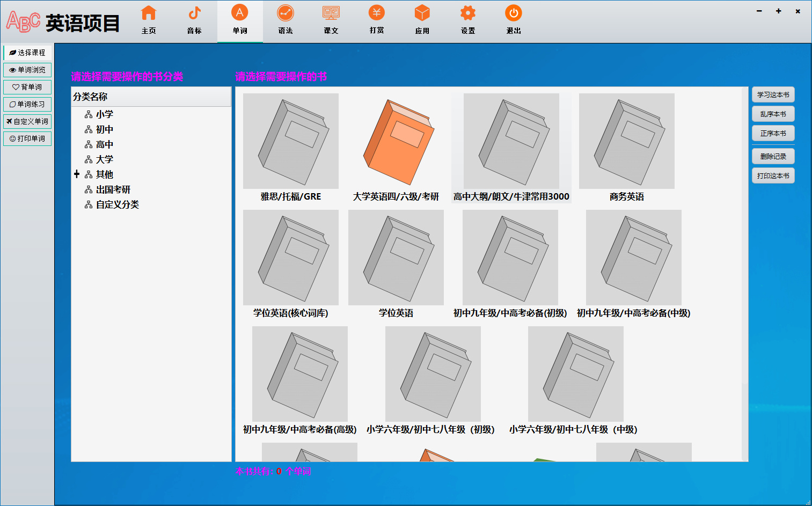Image resolution: width=812 pixels, height=506 pixels.
Task: Click the ABC 英语项目 logo
Action: point(63,23)
